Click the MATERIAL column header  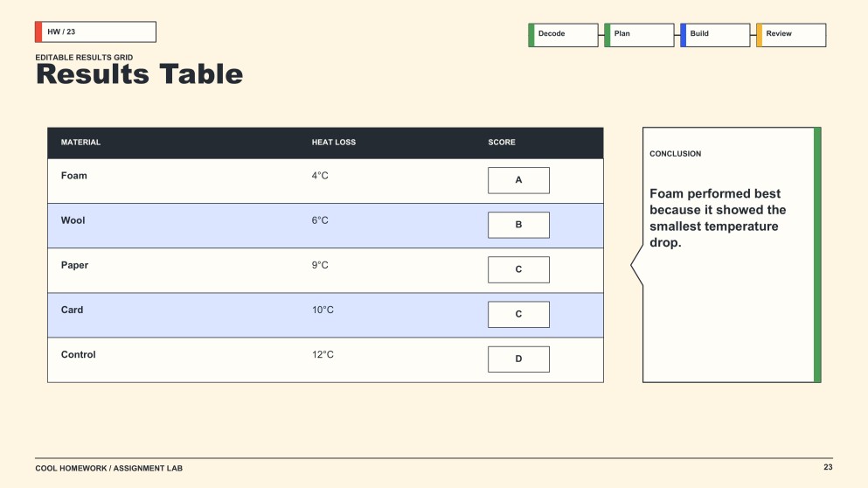(x=80, y=143)
